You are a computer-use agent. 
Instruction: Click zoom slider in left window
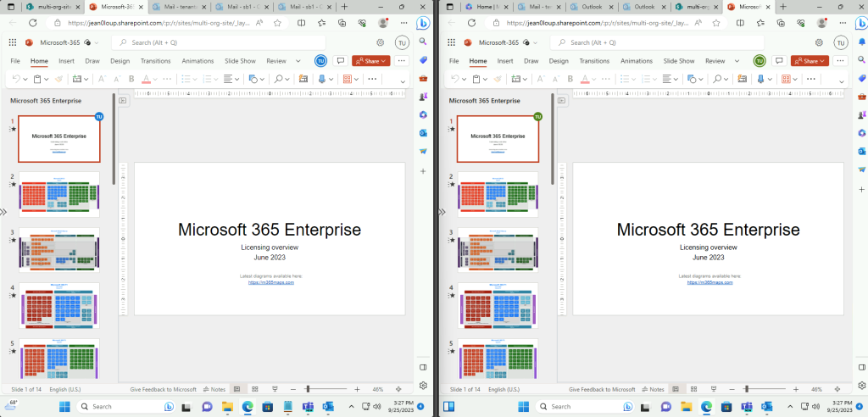click(326, 389)
